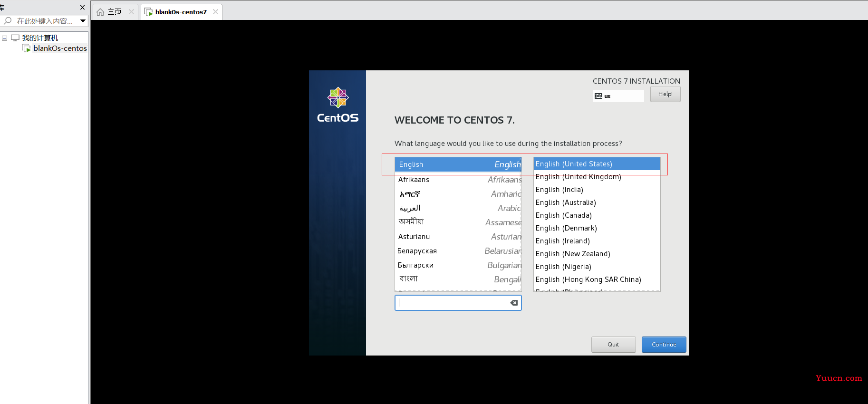The width and height of the screenshot is (868, 404).
Task: Click the Quit button
Action: 613,345
